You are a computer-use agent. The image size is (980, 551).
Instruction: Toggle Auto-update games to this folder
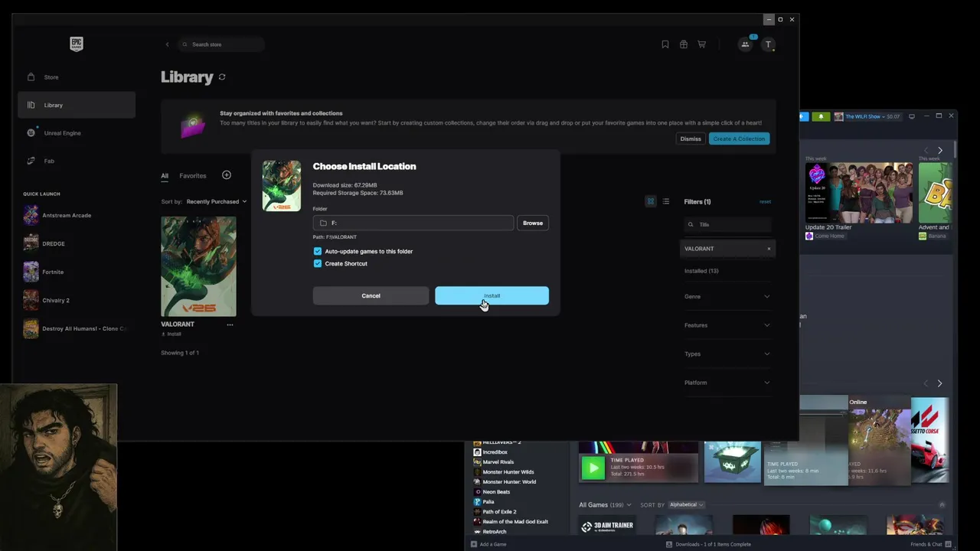click(x=318, y=251)
